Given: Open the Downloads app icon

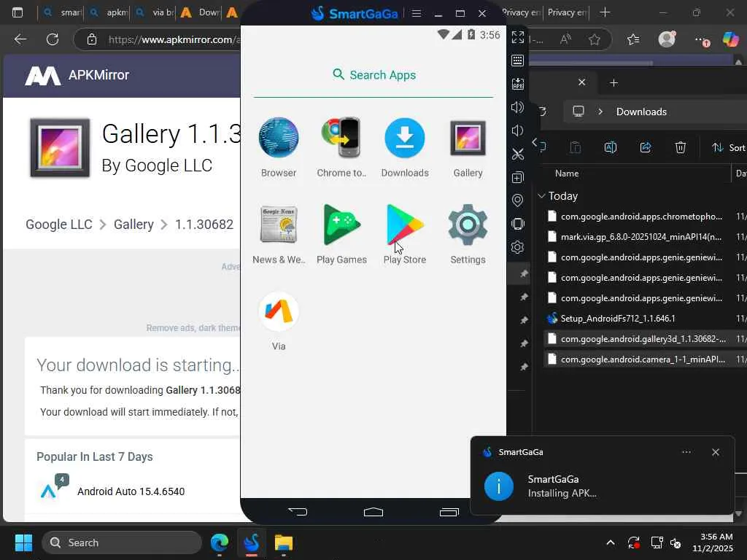Looking at the screenshot, I should point(404,138).
